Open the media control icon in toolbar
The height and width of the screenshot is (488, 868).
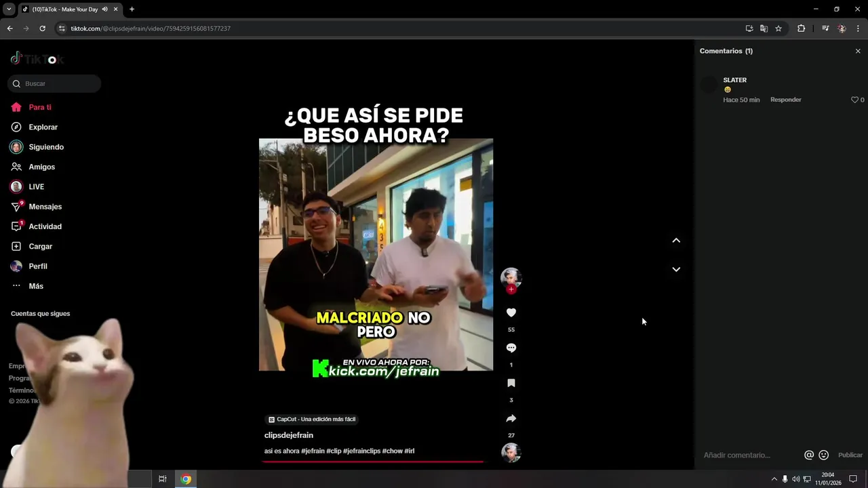coord(825,28)
